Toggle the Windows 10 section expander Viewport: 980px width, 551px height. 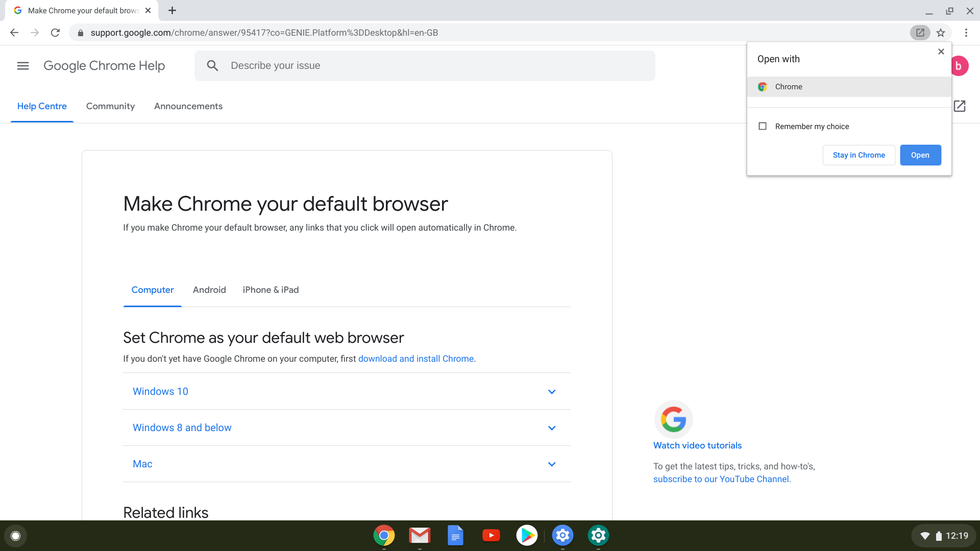(552, 391)
